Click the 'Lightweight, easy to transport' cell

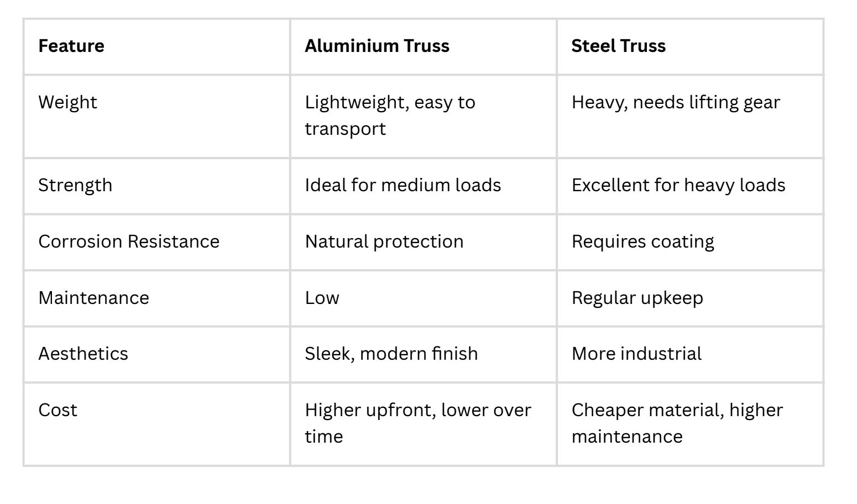point(389,116)
